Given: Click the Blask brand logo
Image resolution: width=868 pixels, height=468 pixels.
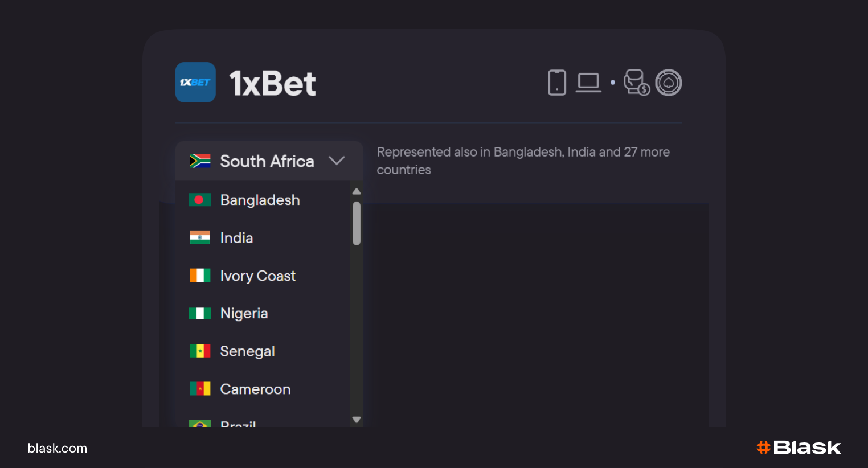Looking at the screenshot, I should pyautogui.click(x=799, y=448).
